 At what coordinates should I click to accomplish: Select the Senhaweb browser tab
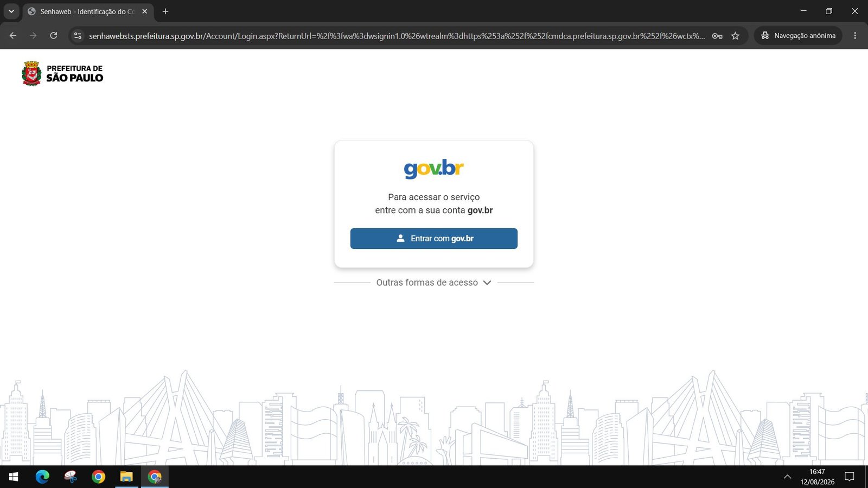click(x=87, y=11)
